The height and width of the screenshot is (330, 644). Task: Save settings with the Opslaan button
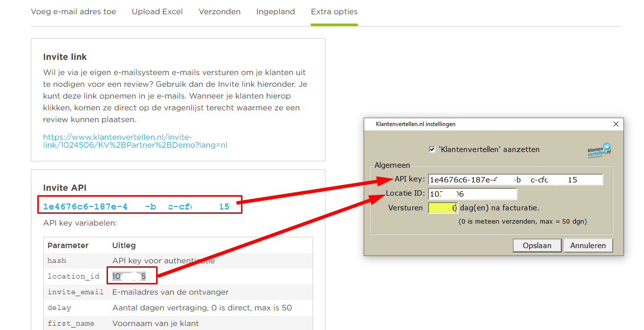pos(537,245)
